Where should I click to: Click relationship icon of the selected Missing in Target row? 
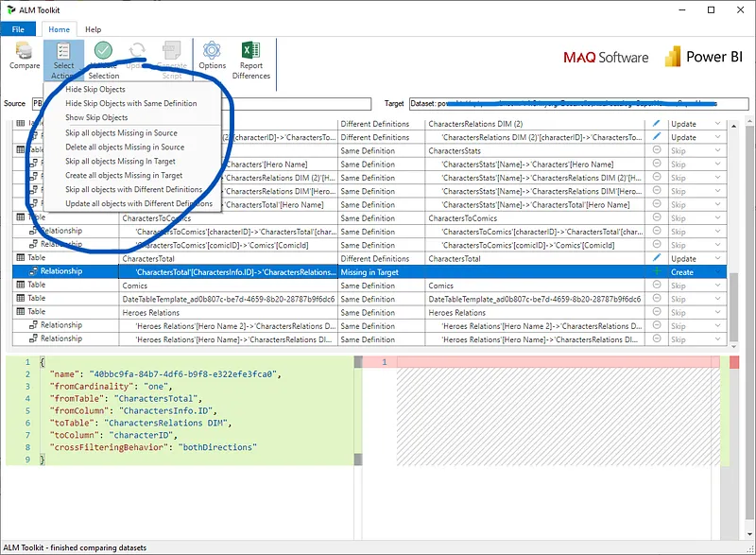(x=33, y=271)
